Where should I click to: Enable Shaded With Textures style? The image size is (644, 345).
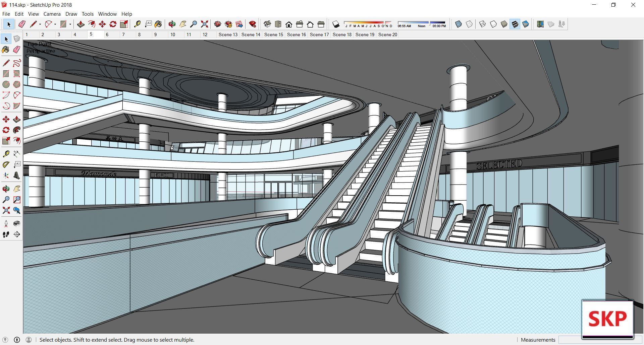pos(515,24)
